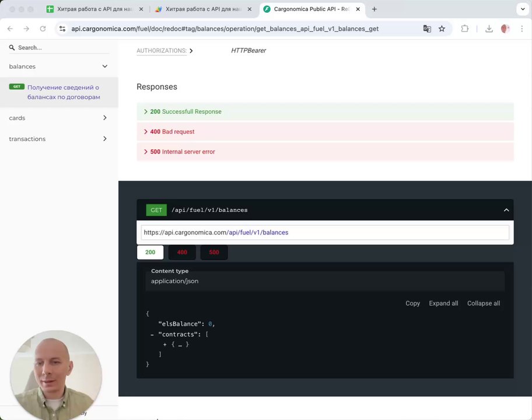Viewport: 532px width, 420px height.
Task: Click the webcam video overlay of presenter
Action: pyautogui.click(x=56, y=375)
